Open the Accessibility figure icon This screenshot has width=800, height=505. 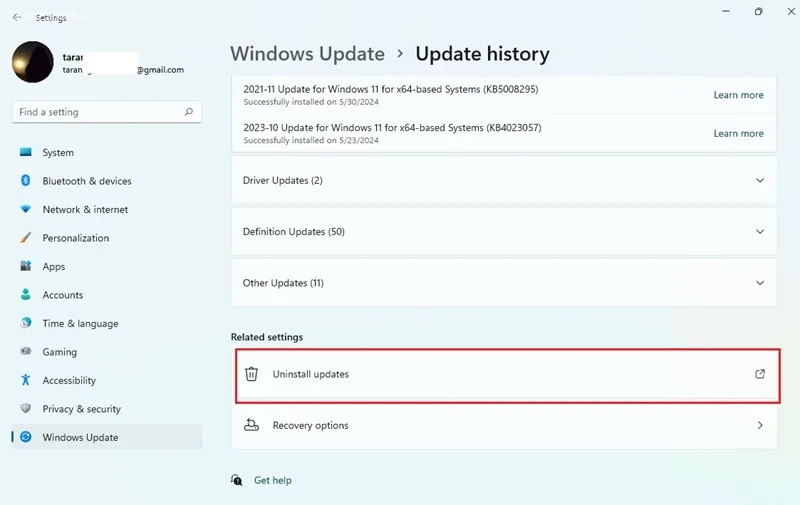coord(26,380)
